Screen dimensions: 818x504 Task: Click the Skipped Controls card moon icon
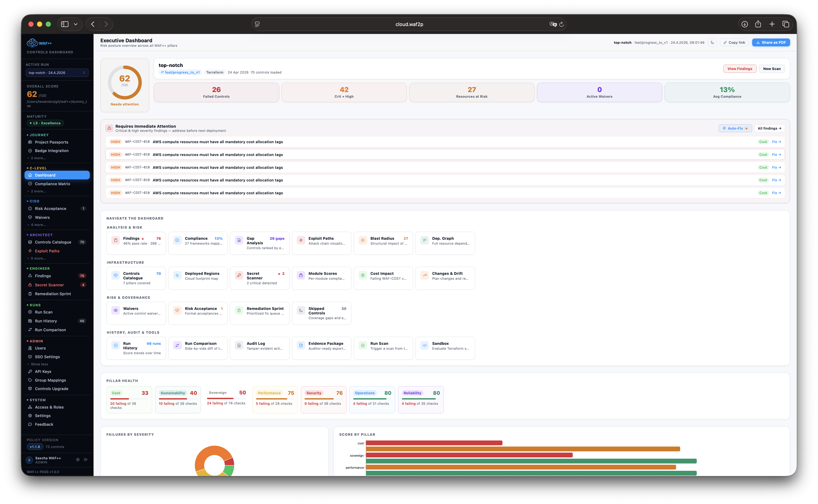301,310
